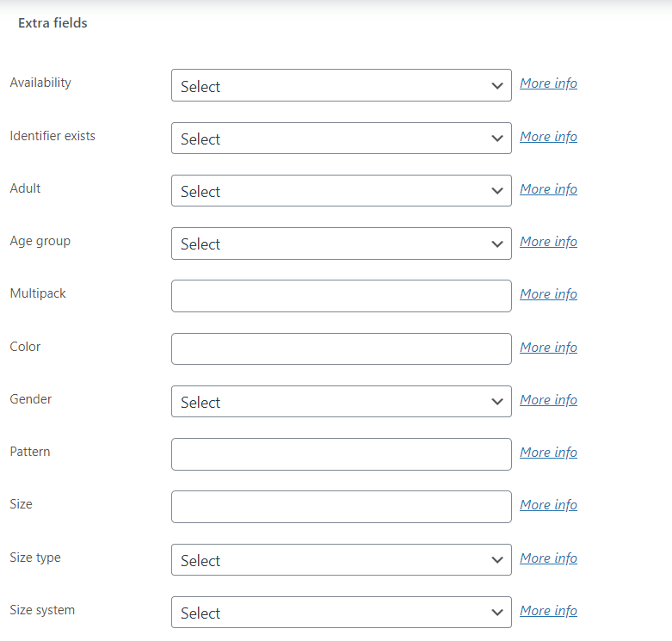This screenshot has width=672, height=641.
Task: Open the Gender select box
Action: [341, 402]
